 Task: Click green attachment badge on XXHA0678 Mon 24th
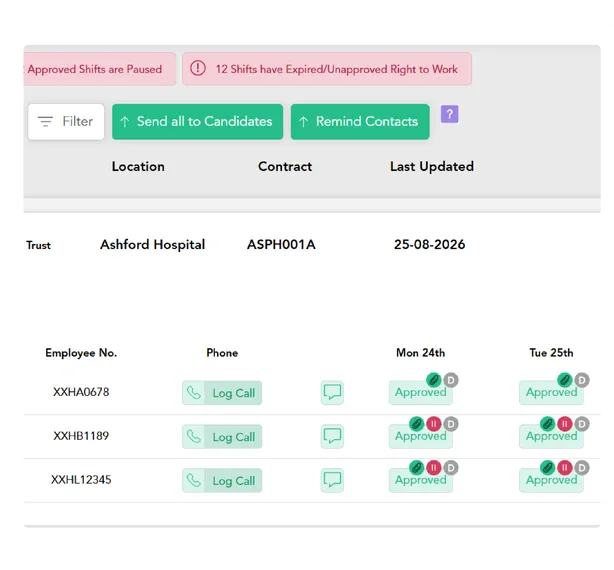[434, 380]
